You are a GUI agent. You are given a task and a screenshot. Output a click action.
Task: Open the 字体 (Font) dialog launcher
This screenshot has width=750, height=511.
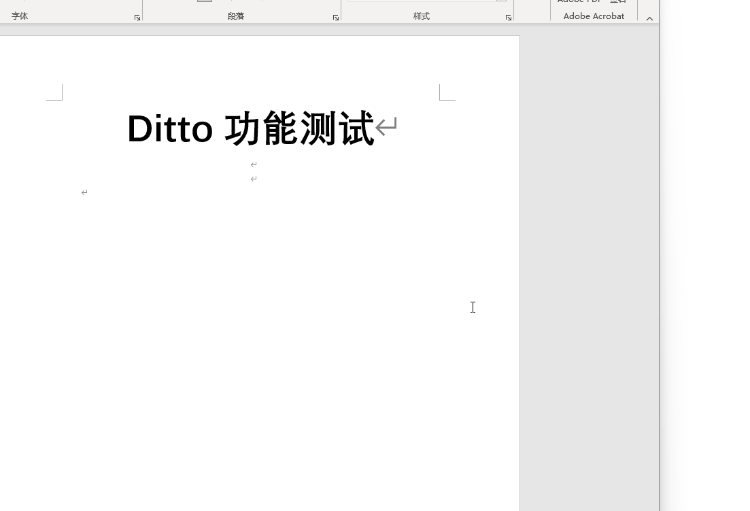pyautogui.click(x=137, y=18)
